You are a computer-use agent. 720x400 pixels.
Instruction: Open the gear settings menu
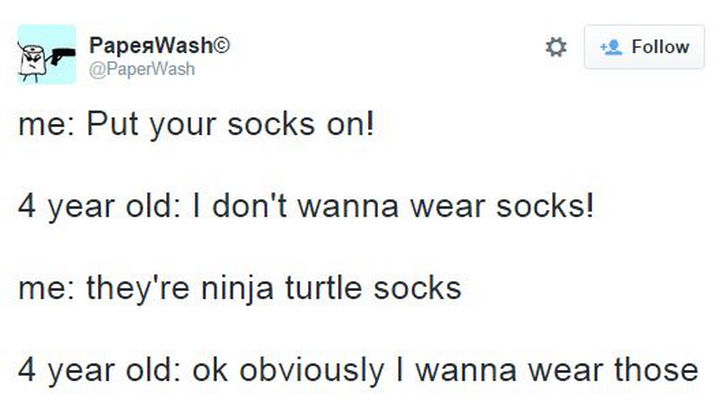pyautogui.click(x=551, y=47)
